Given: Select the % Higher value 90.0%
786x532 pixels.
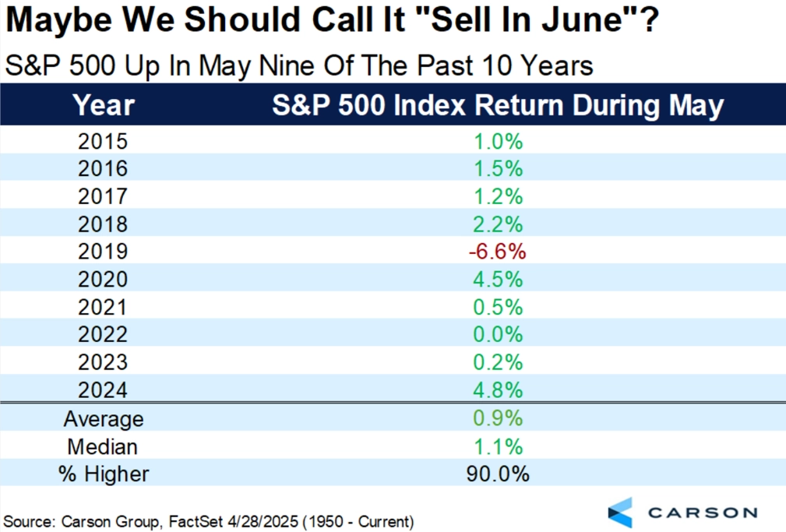Looking at the screenshot, I should pyautogui.click(x=498, y=474).
